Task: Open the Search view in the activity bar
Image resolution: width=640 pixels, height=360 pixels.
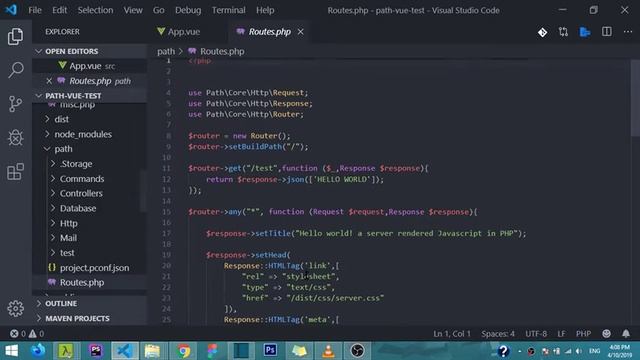Action: (16, 70)
